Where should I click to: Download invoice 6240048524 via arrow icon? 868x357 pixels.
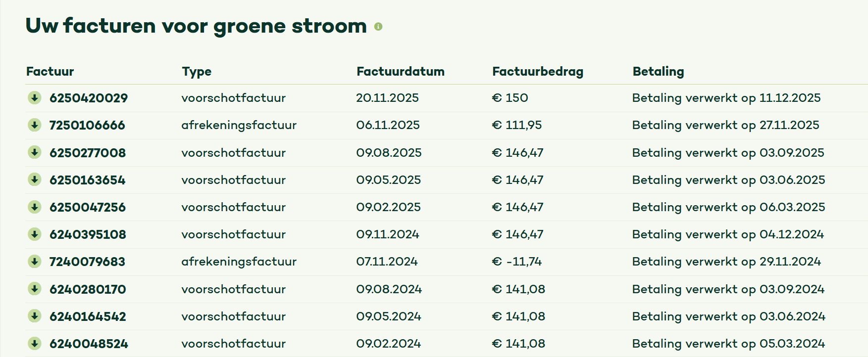[x=34, y=343]
